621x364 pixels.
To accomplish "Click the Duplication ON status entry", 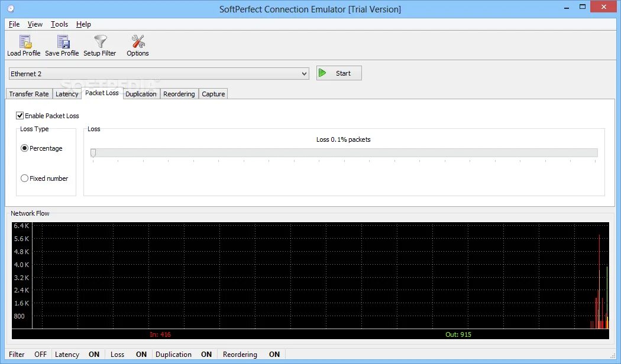I will [183, 354].
